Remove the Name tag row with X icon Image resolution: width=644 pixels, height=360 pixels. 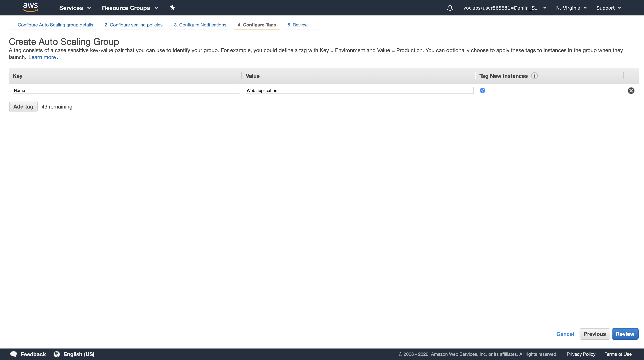pos(631,91)
